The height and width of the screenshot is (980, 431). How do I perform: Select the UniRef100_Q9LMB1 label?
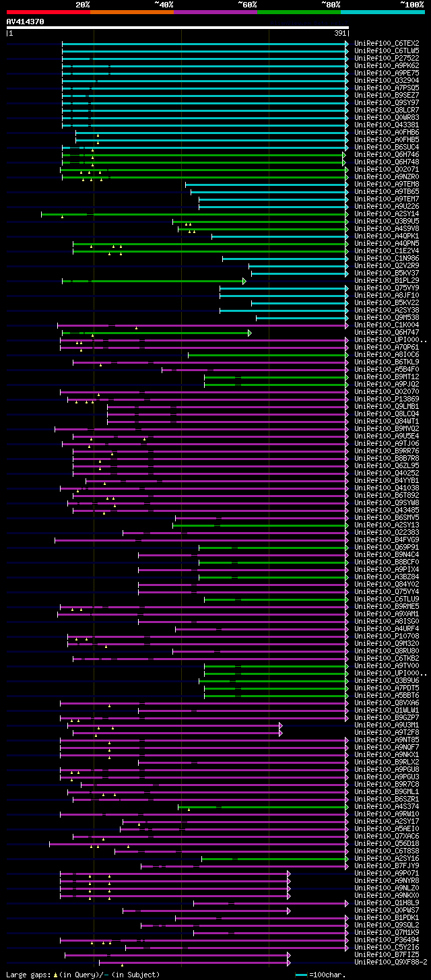[387, 406]
